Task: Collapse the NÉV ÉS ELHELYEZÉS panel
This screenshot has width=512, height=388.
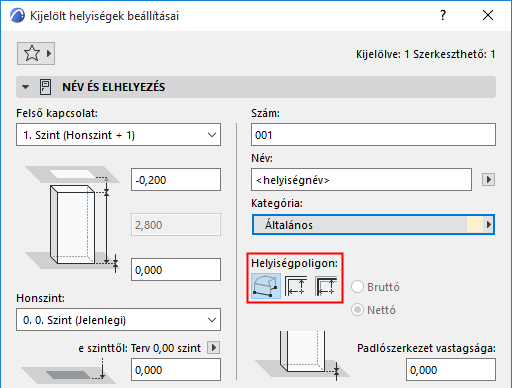Action: pyautogui.click(x=25, y=87)
